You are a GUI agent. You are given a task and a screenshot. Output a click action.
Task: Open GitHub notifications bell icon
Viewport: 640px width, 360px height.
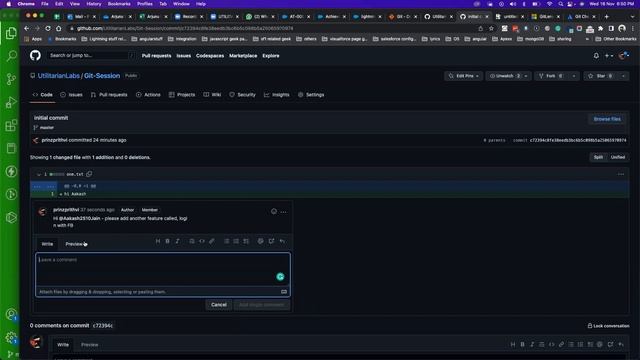click(596, 56)
